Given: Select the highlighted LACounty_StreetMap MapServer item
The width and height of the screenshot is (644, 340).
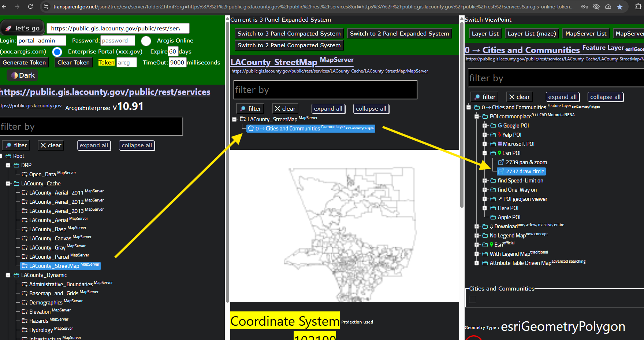Looking at the screenshot, I should click(x=60, y=266).
